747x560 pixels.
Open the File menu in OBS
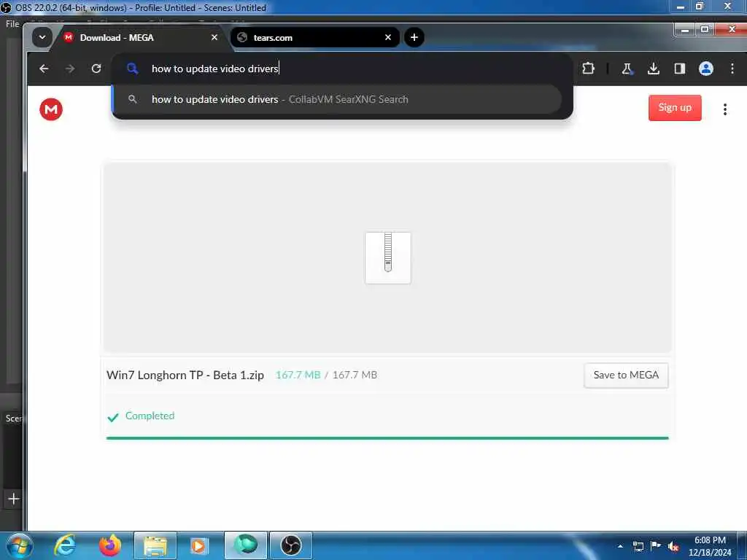coord(12,24)
